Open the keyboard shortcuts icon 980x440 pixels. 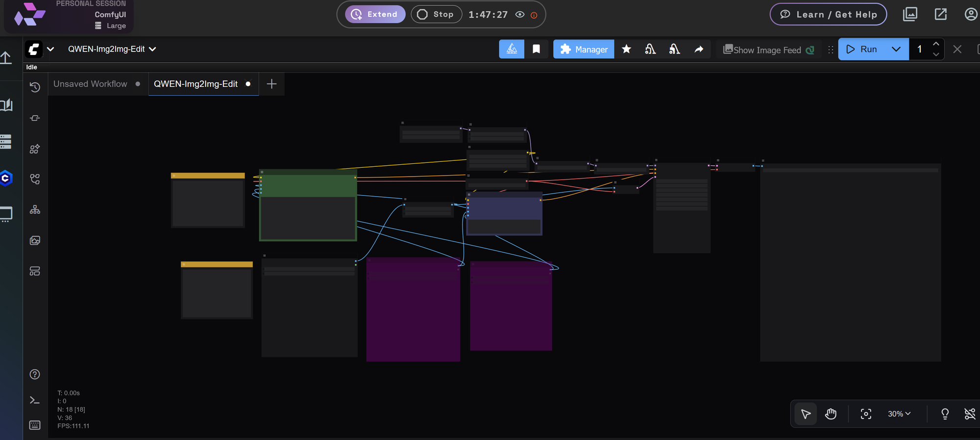coord(35,425)
